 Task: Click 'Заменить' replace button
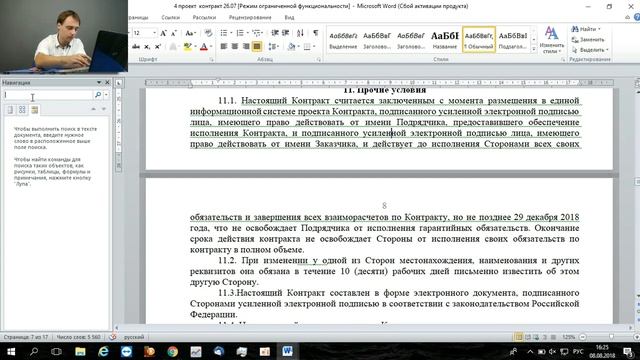click(x=588, y=40)
